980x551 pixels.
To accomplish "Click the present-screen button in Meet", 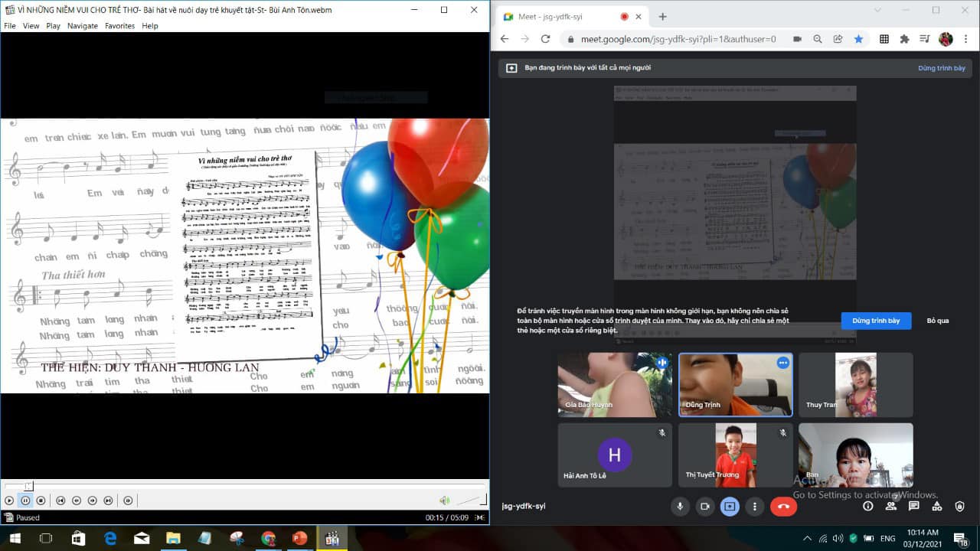I will 730,506.
